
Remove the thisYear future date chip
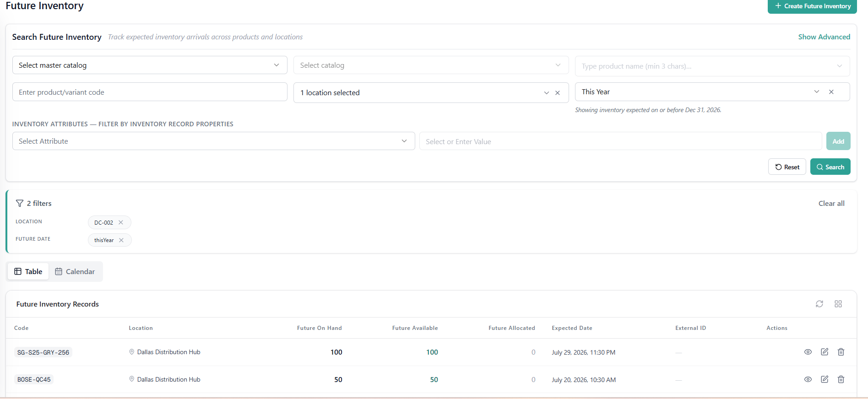tap(121, 240)
